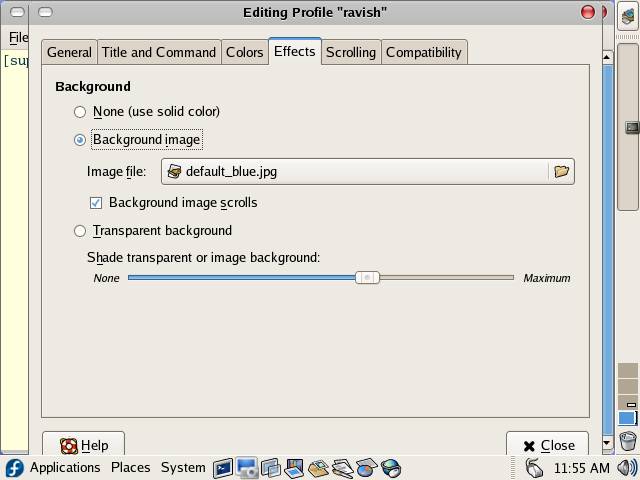Click the Help button
640x480 pixels.
[84, 446]
